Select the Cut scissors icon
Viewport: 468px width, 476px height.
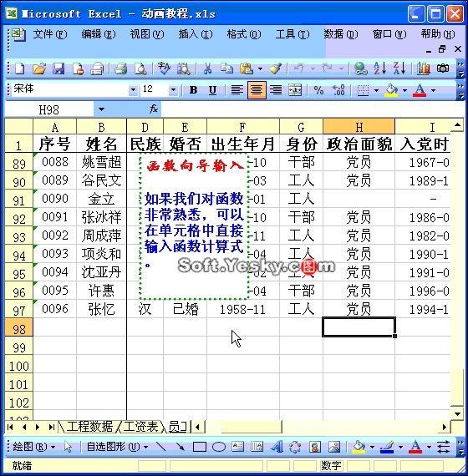[207, 68]
